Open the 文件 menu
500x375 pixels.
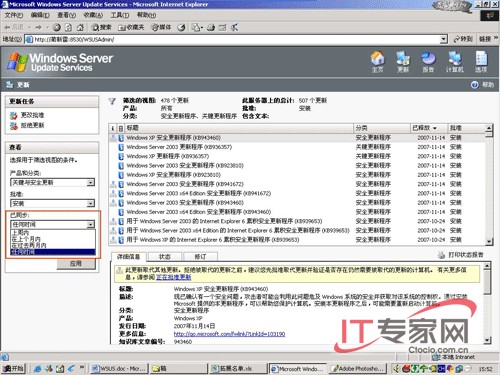[x=14, y=15]
